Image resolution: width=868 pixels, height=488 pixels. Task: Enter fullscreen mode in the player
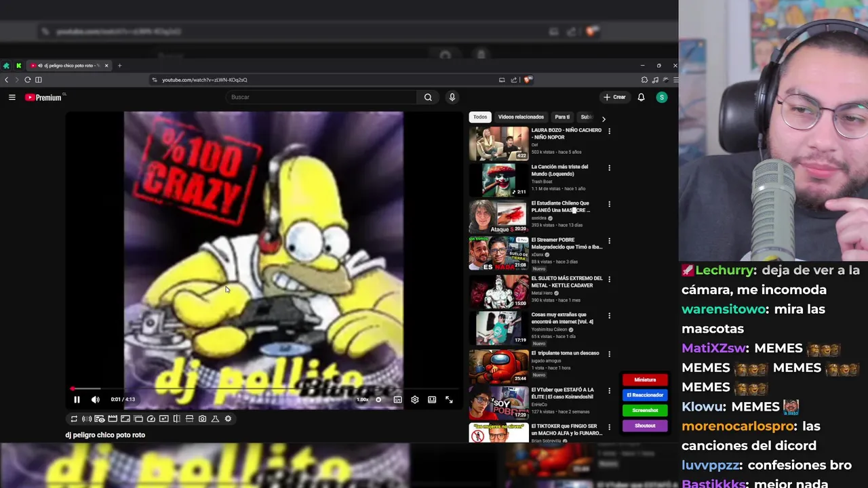pos(449,400)
